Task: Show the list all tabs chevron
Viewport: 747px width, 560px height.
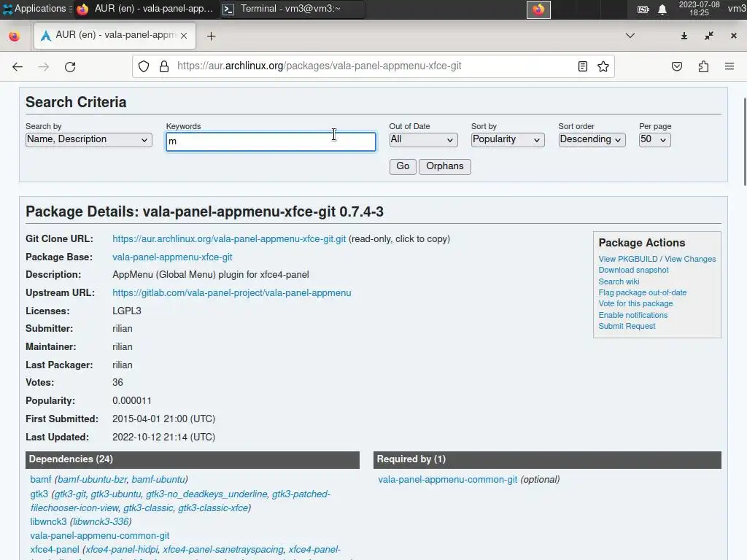Action: pos(630,36)
